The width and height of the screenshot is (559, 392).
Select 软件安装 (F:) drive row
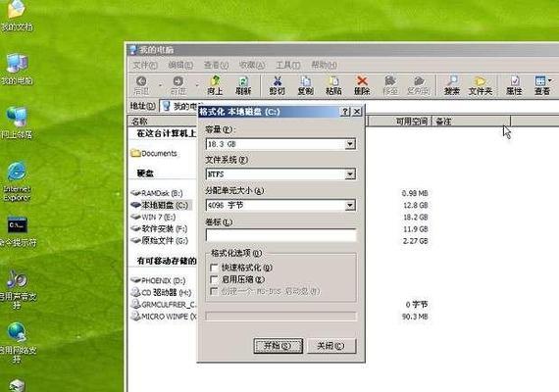pos(159,228)
